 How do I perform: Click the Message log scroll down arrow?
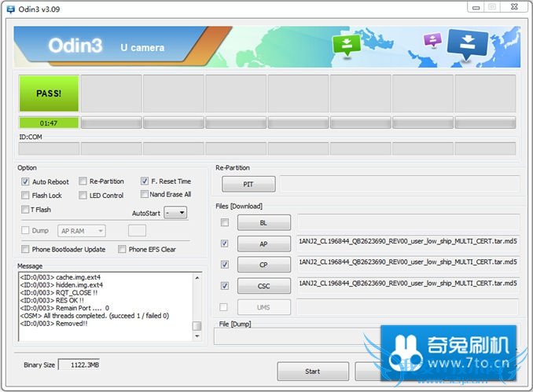(197, 336)
